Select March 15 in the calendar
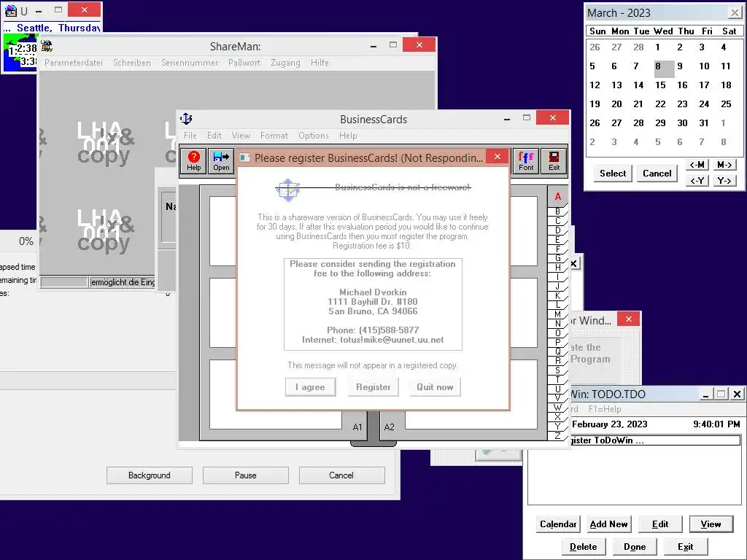 point(660,85)
